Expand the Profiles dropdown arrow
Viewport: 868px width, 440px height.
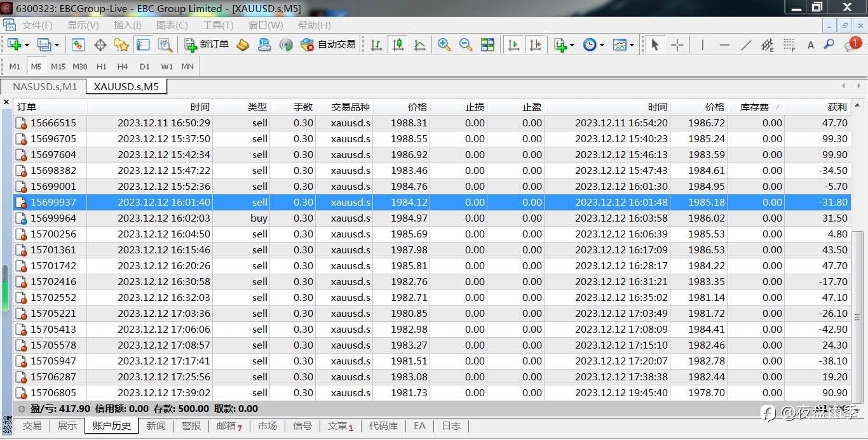57,45
